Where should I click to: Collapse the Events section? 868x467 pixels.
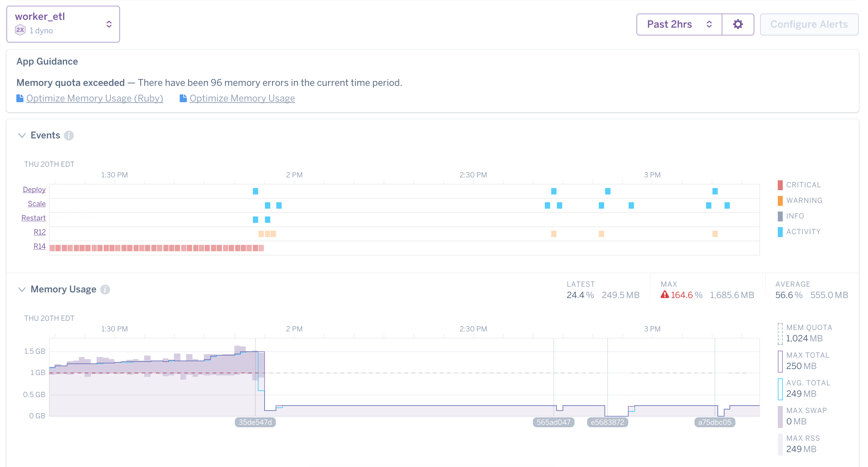point(22,135)
